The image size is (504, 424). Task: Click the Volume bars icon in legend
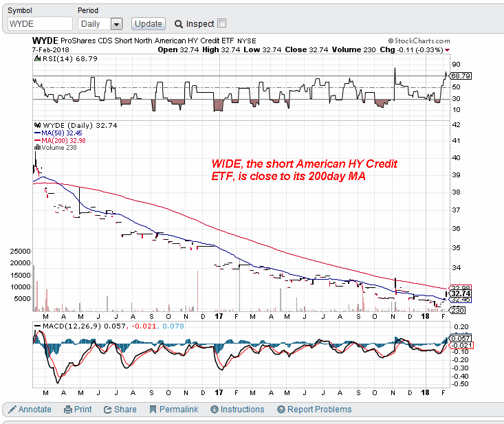pos(37,148)
